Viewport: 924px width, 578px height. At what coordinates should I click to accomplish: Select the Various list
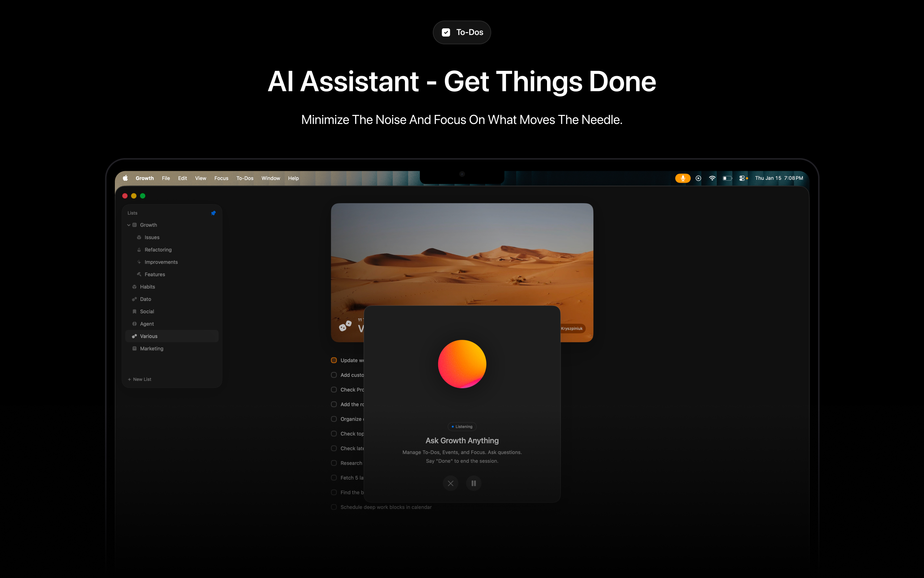click(x=172, y=336)
